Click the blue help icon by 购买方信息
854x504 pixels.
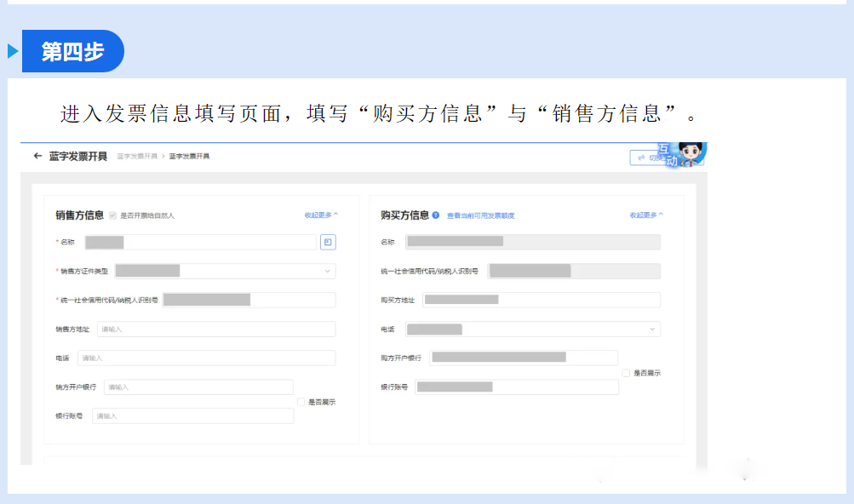pyautogui.click(x=436, y=215)
